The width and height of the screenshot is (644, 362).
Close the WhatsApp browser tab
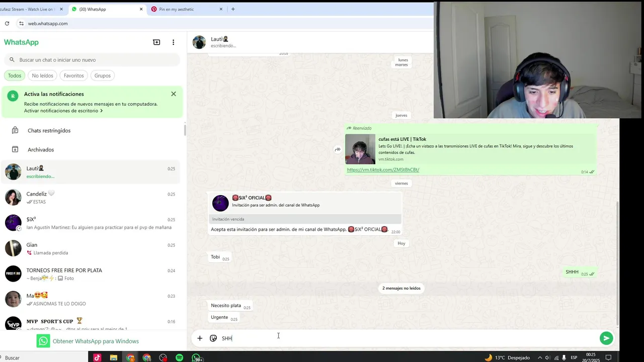point(141,9)
